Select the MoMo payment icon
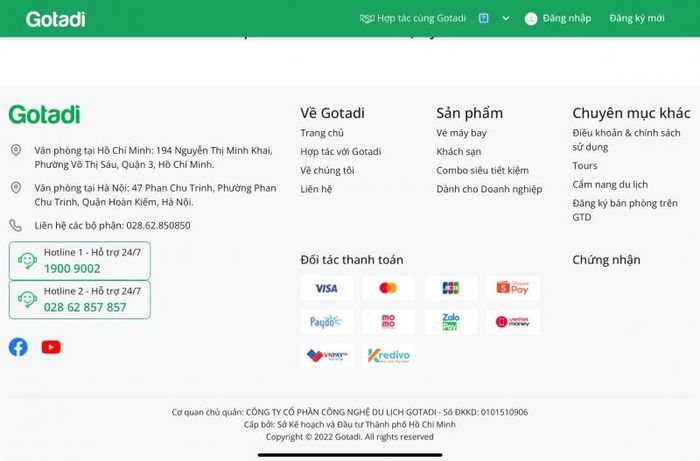 coord(388,322)
